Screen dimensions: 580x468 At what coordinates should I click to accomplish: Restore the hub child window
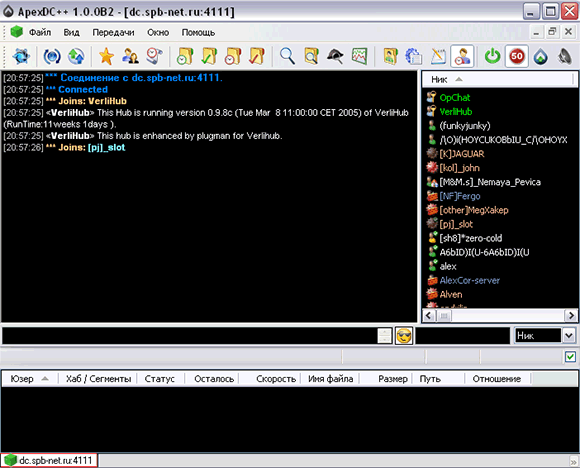[x=552, y=32]
